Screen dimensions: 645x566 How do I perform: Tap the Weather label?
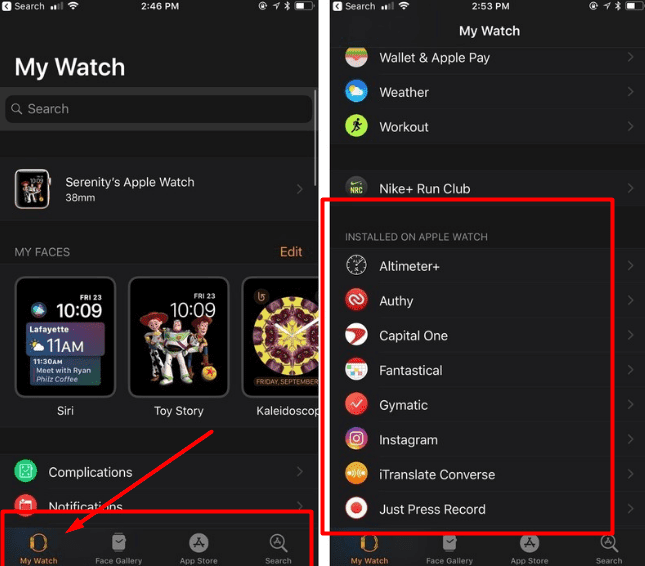(x=404, y=92)
